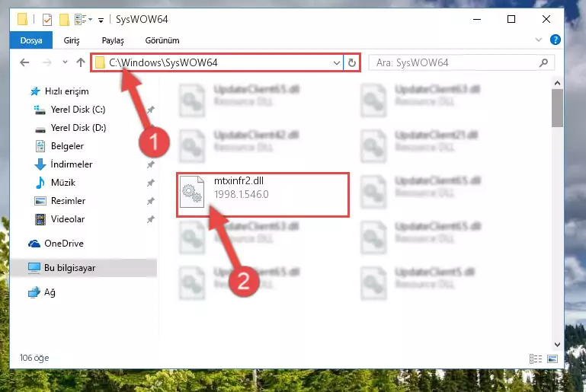The height and width of the screenshot is (392, 586).
Task: Select the mtxinfr2.dll file icon
Action: (x=192, y=192)
